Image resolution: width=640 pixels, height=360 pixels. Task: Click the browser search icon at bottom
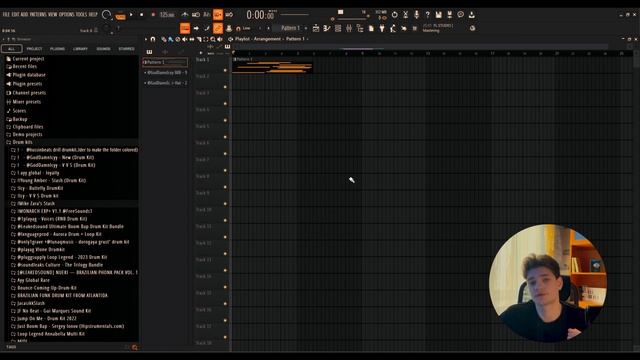click(x=134, y=347)
